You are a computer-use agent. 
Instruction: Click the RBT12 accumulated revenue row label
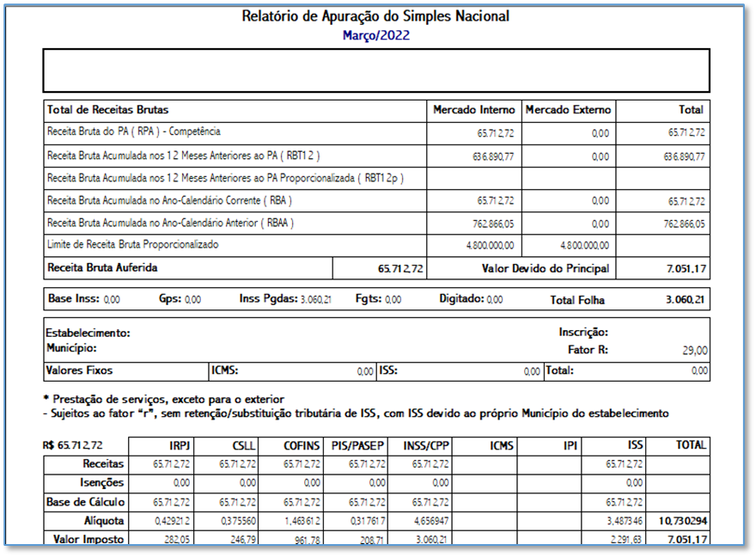184,156
